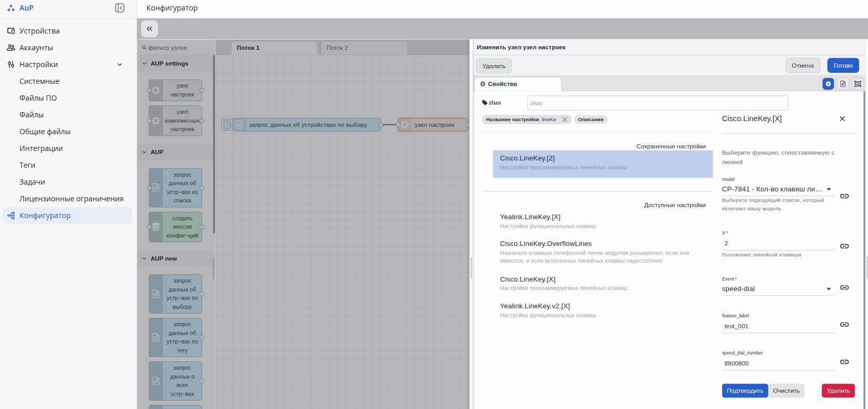Click the AuP logo icon

11,8
